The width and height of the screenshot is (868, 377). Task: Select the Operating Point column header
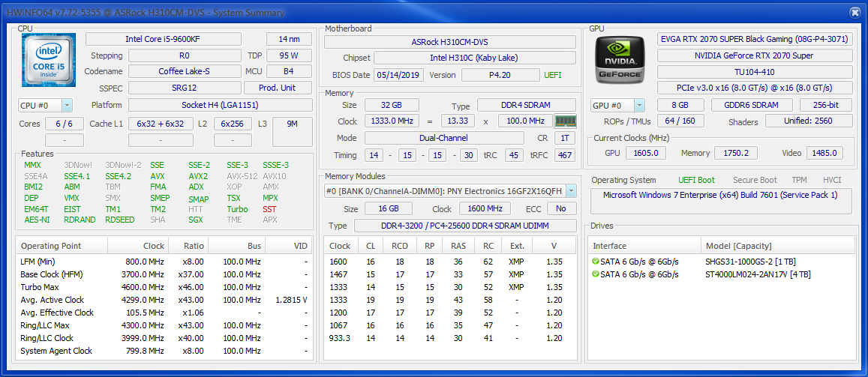(62, 246)
